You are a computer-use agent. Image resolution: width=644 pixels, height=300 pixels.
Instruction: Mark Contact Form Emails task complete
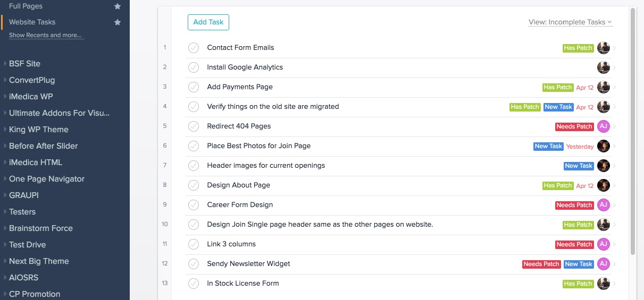(x=194, y=48)
